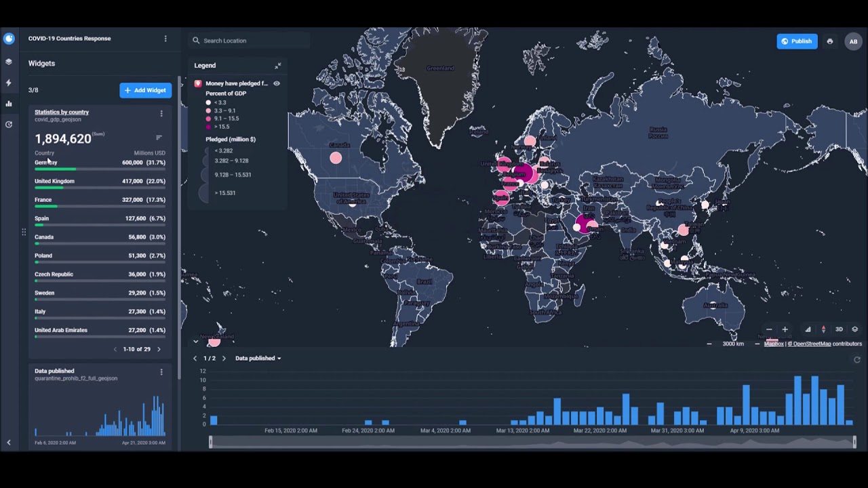This screenshot has width=868, height=488.
Task: Open the refresh clock sidebar icon
Action: [x=9, y=125]
